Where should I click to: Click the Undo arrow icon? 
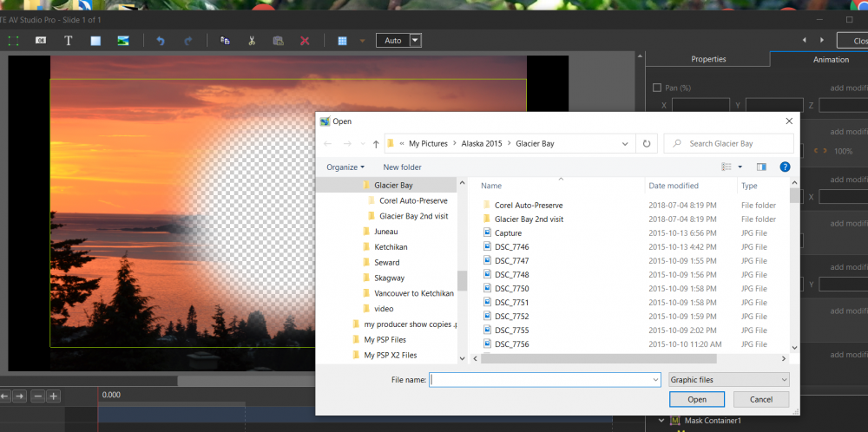[x=160, y=41]
